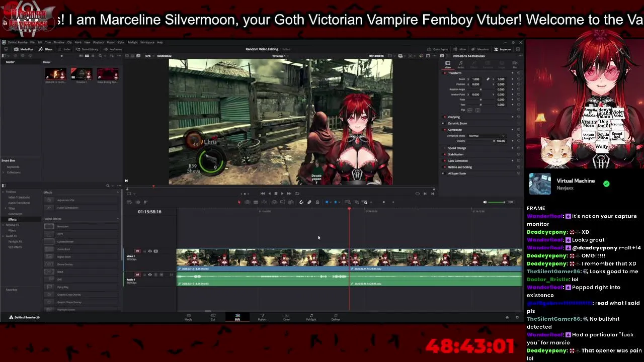Play the timeline forward

coord(282,193)
